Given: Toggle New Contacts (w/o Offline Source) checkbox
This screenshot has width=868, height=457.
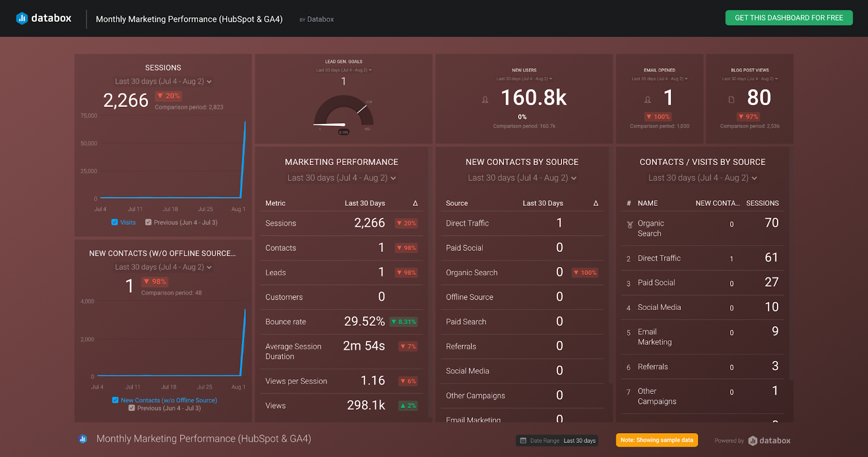Looking at the screenshot, I should [115, 400].
